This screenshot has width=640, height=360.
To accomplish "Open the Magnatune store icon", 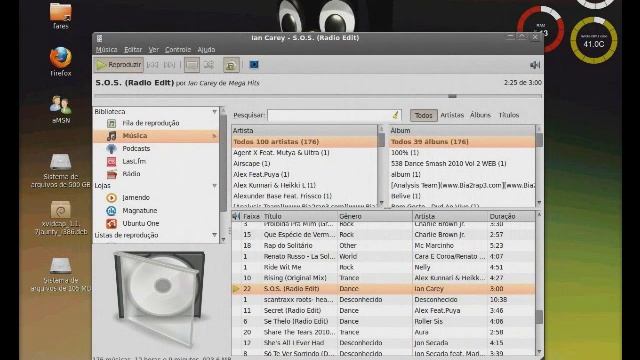I will [111, 211].
